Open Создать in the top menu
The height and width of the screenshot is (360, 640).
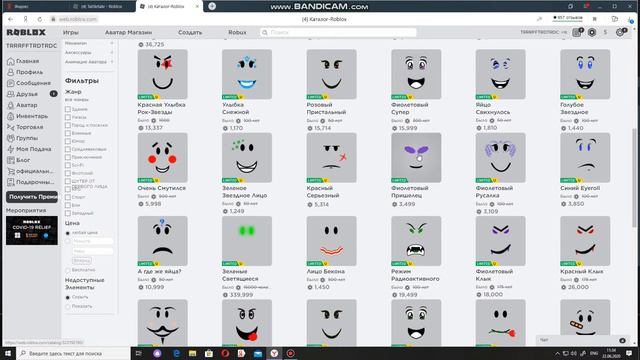[190, 32]
